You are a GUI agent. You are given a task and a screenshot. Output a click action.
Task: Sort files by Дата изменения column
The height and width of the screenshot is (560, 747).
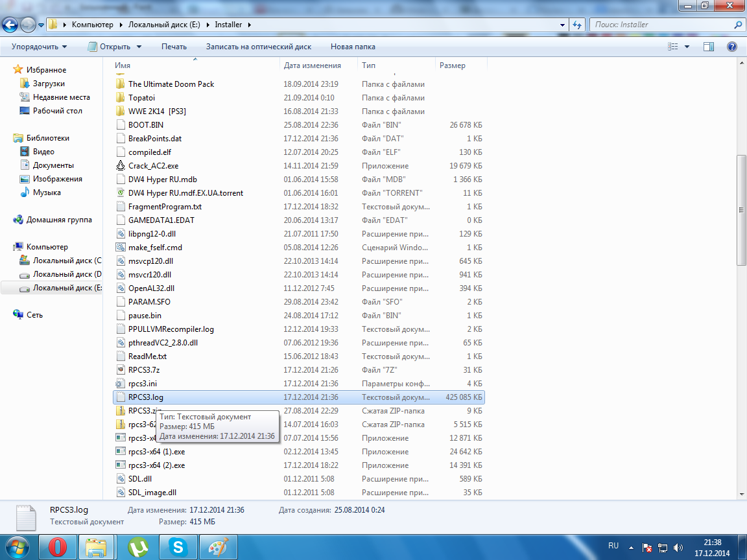312,65
